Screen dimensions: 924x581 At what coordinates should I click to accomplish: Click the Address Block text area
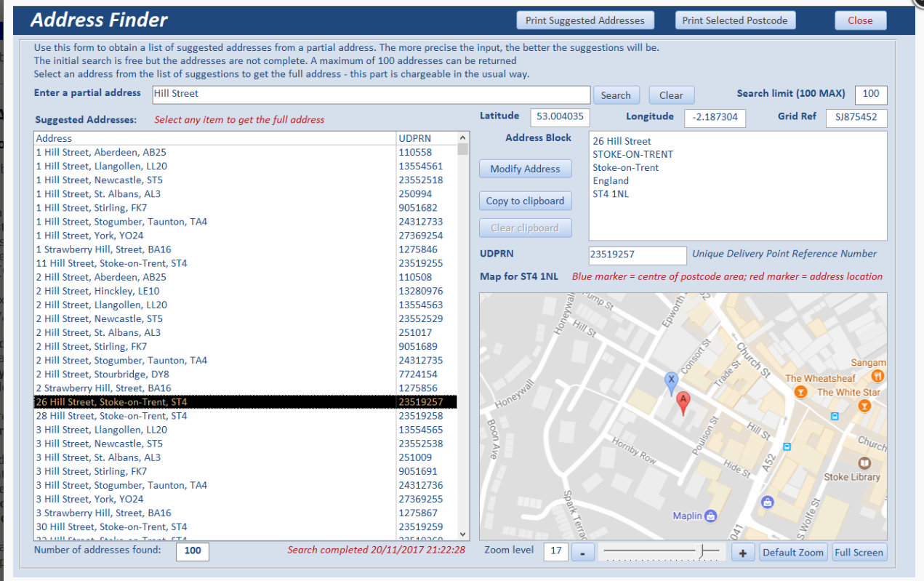click(x=738, y=185)
